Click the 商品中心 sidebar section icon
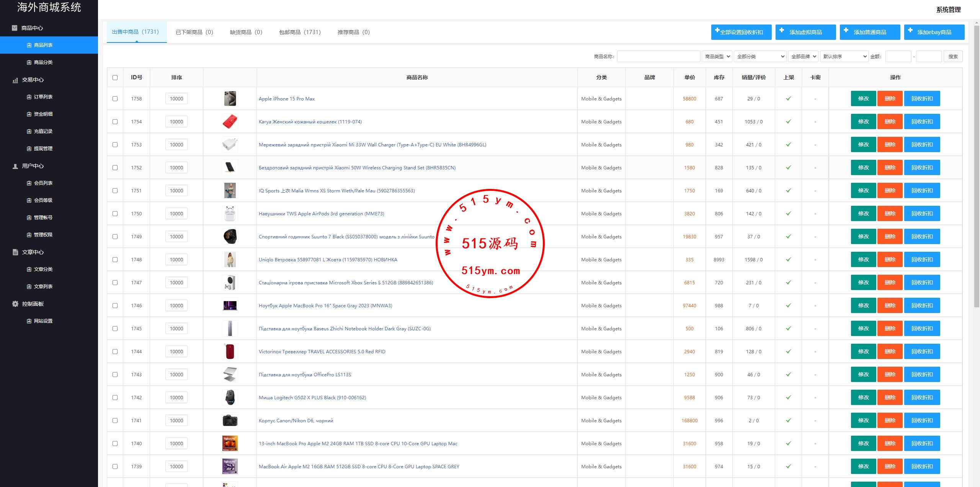 [15, 28]
